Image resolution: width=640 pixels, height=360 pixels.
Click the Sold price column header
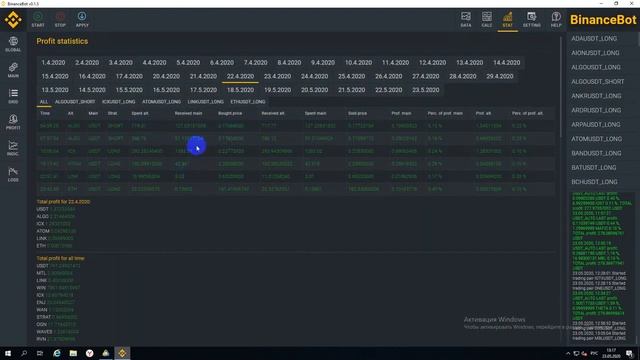[x=358, y=113]
